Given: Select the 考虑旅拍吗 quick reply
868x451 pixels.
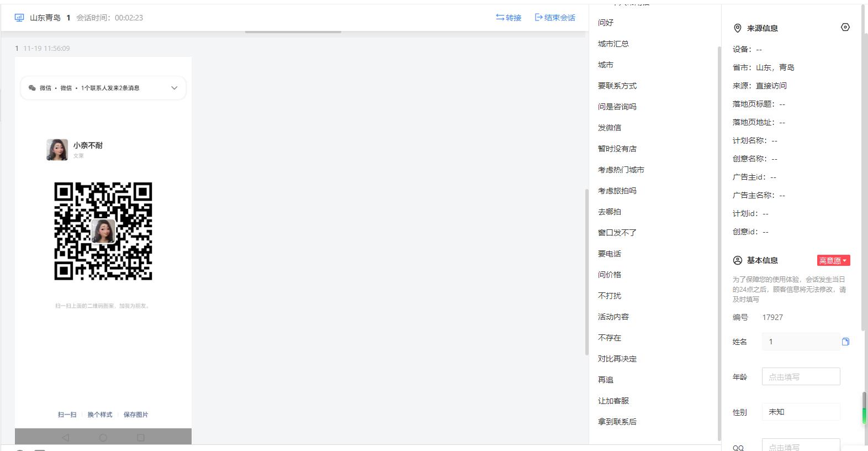Looking at the screenshot, I should click(617, 191).
